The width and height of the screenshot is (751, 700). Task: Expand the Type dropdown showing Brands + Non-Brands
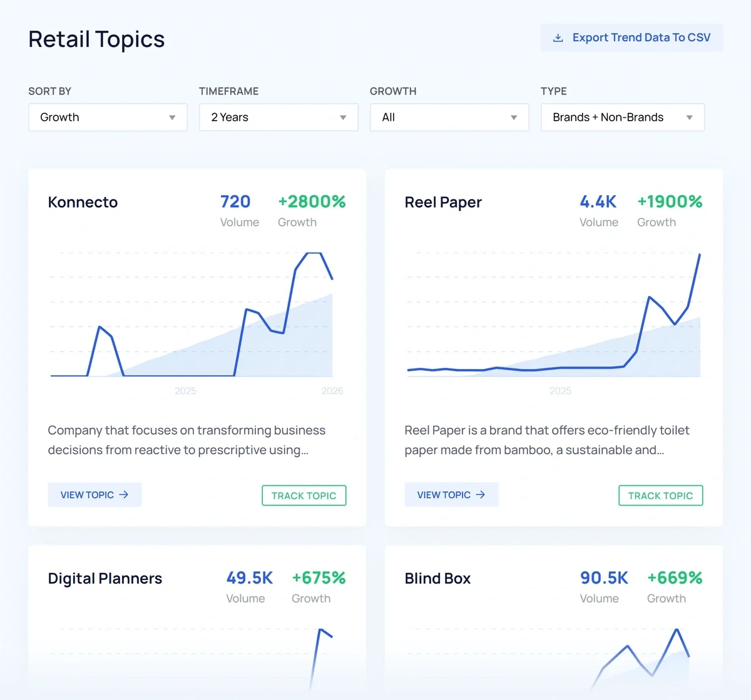(621, 118)
